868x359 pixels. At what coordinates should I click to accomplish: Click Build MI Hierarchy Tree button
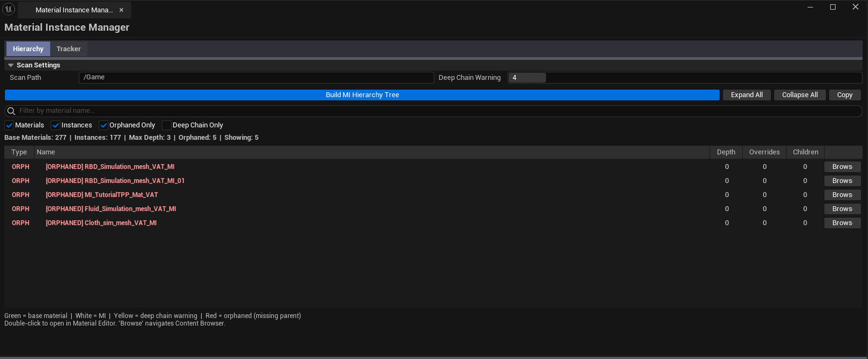point(362,95)
